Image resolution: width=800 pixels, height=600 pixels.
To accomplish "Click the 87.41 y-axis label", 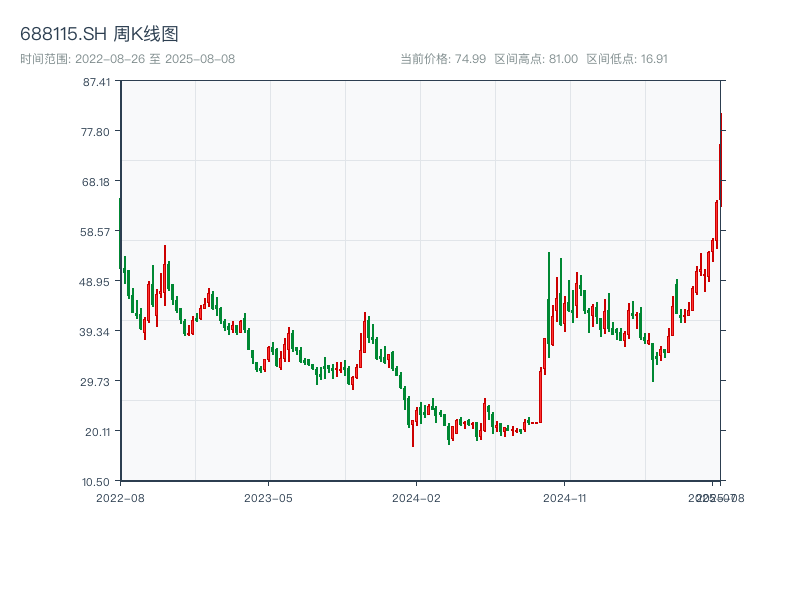I will click(96, 81).
